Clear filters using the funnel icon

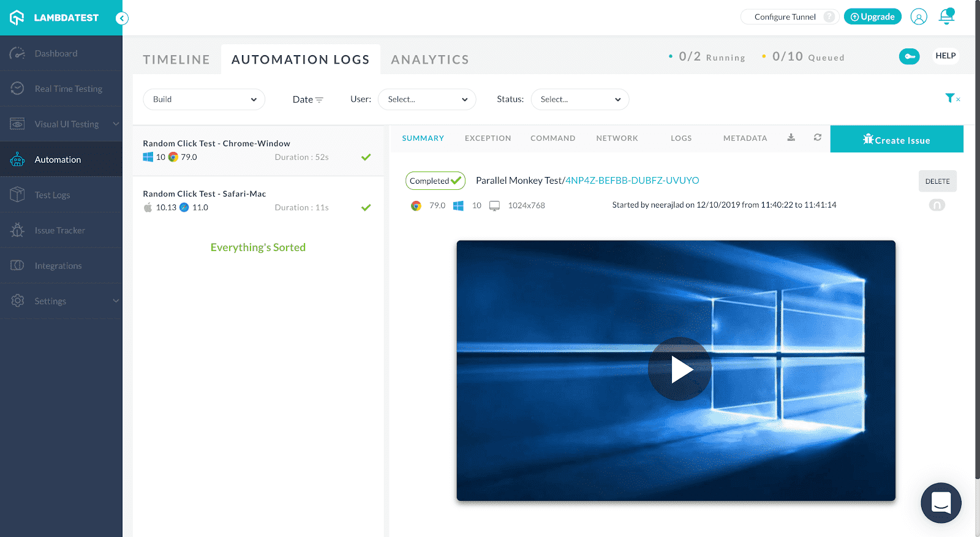coord(952,98)
